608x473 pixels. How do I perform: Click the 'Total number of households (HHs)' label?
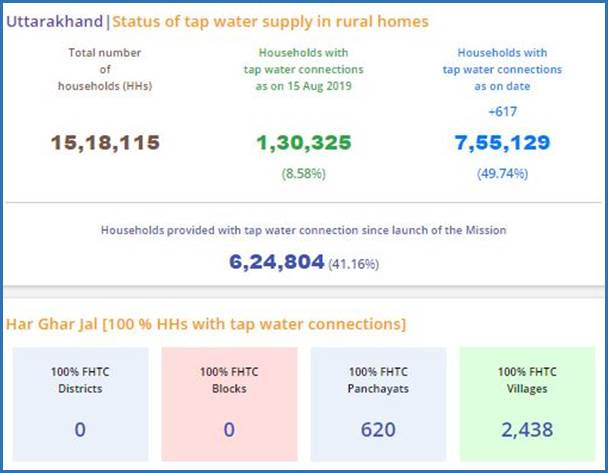(104, 70)
